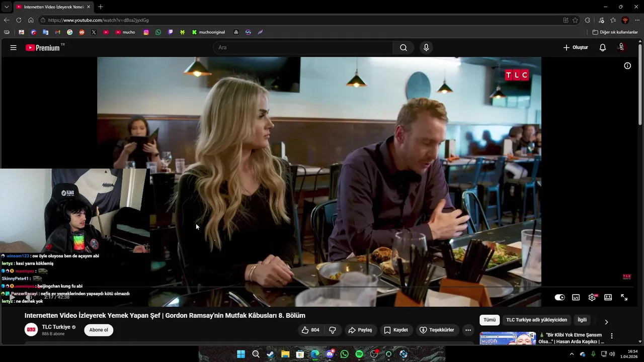
Task: Dislike the video
Action: click(333, 330)
